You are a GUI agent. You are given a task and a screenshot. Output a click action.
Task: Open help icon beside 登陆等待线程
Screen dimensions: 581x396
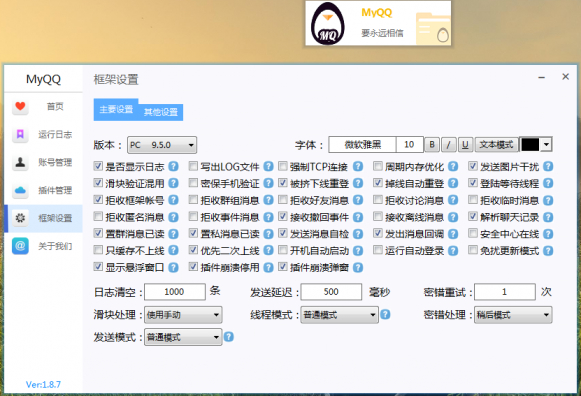tap(548, 183)
